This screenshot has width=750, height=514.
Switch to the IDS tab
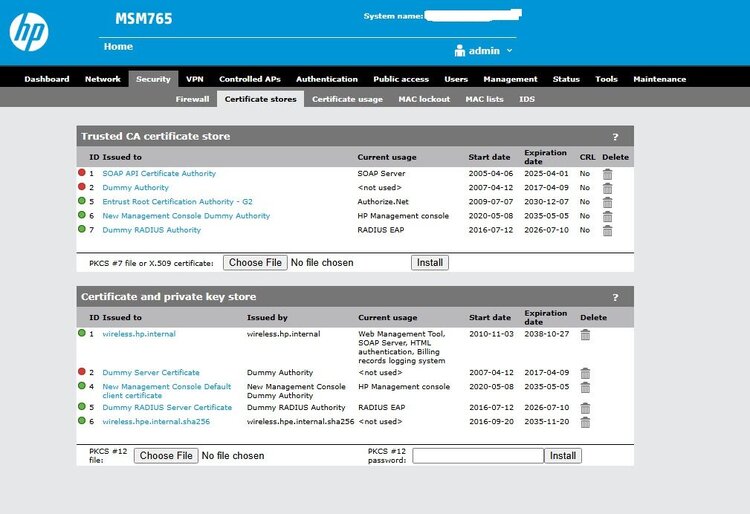(527, 99)
